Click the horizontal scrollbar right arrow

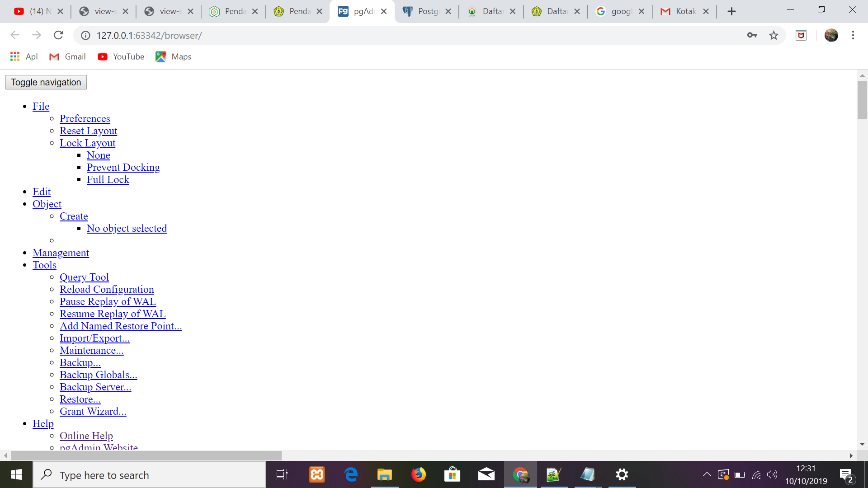tap(851, 455)
